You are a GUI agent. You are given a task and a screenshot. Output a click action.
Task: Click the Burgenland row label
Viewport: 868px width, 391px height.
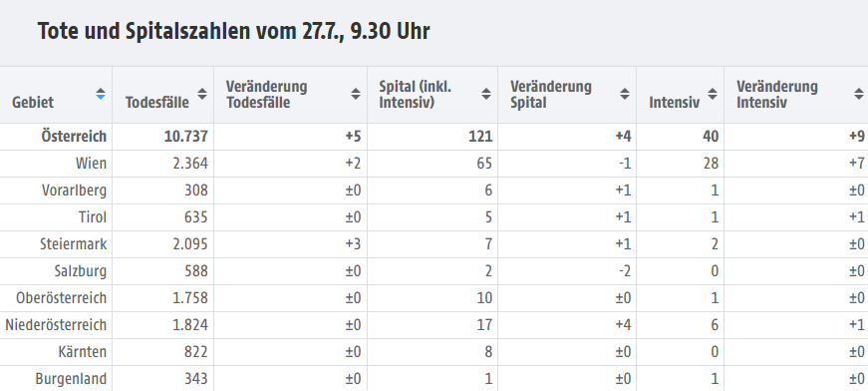(71, 379)
